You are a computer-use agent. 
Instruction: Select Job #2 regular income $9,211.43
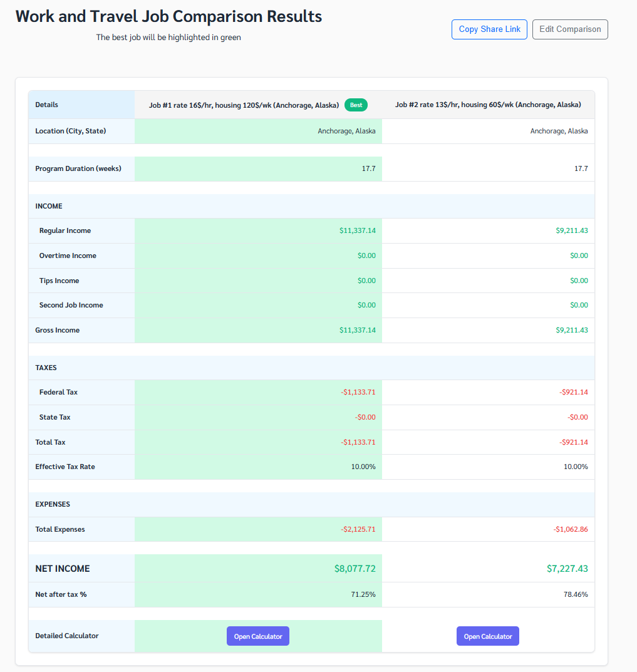point(572,230)
